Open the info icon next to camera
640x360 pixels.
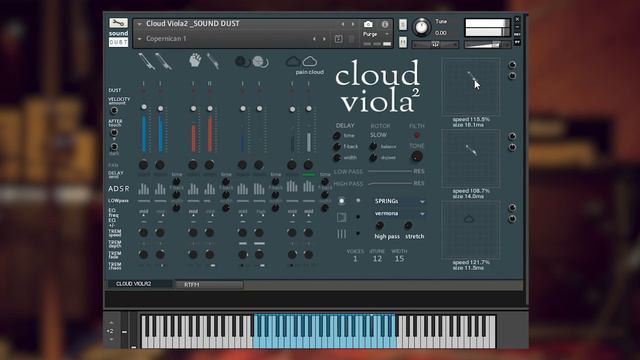pos(384,24)
